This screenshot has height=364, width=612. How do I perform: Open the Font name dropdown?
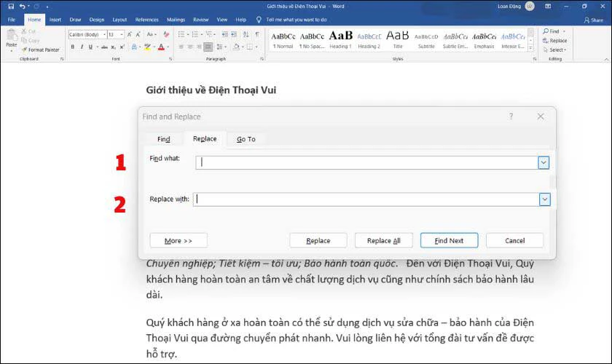coord(105,34)
